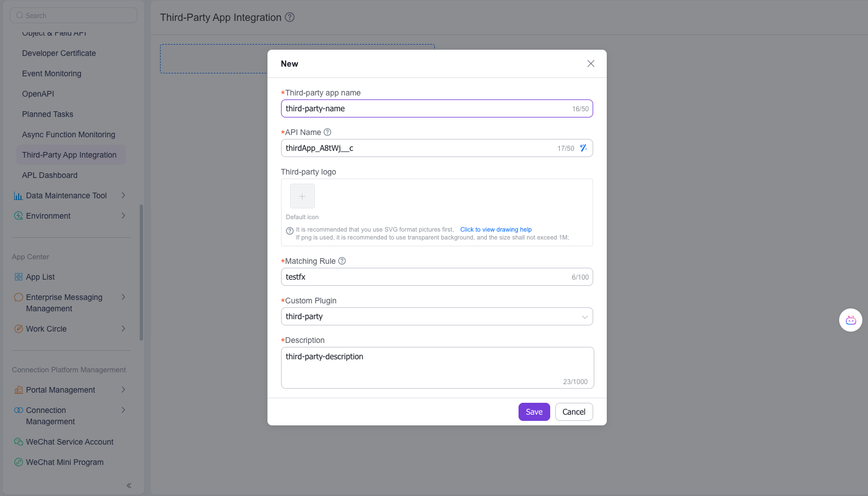Screen dimensions: 868x496
Task: Open the API Name help question mark
Action: 328,132
